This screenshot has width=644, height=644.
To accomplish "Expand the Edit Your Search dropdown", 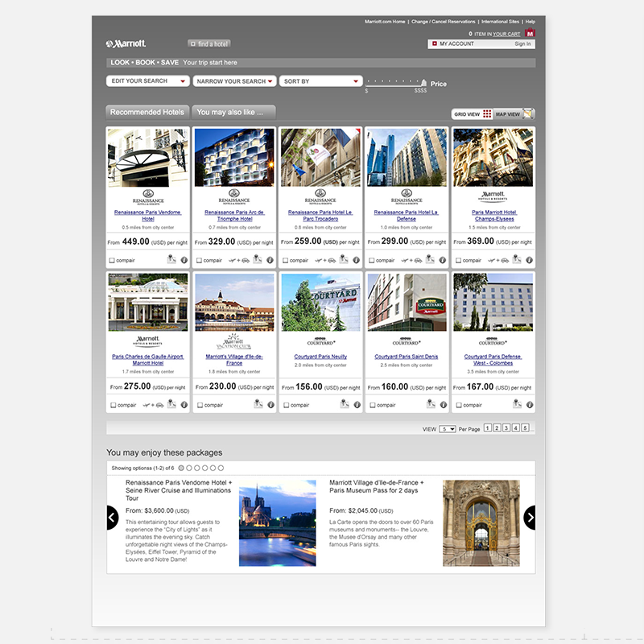I will [148, 81].
